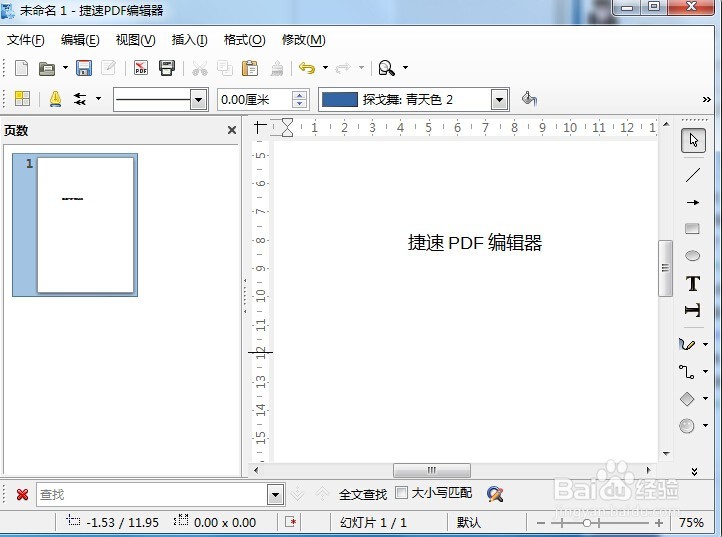
Task: Click the open folder icon
Action: coord(47,68)
